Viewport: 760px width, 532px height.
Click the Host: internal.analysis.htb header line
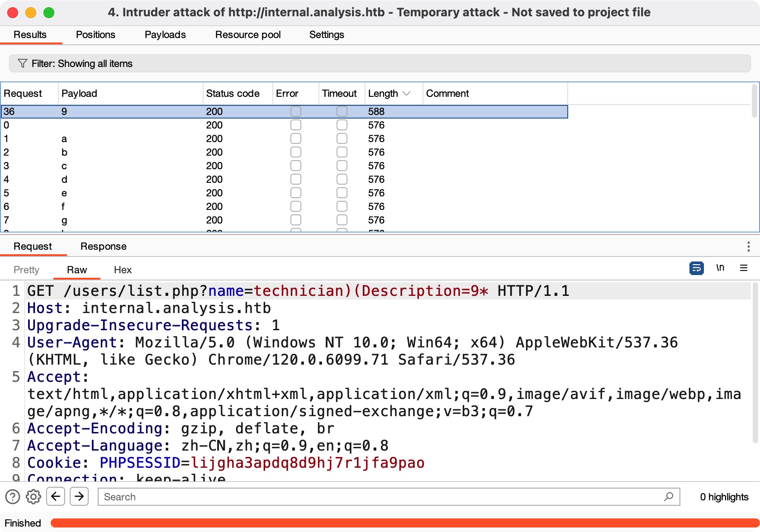(x=149, y=308)
